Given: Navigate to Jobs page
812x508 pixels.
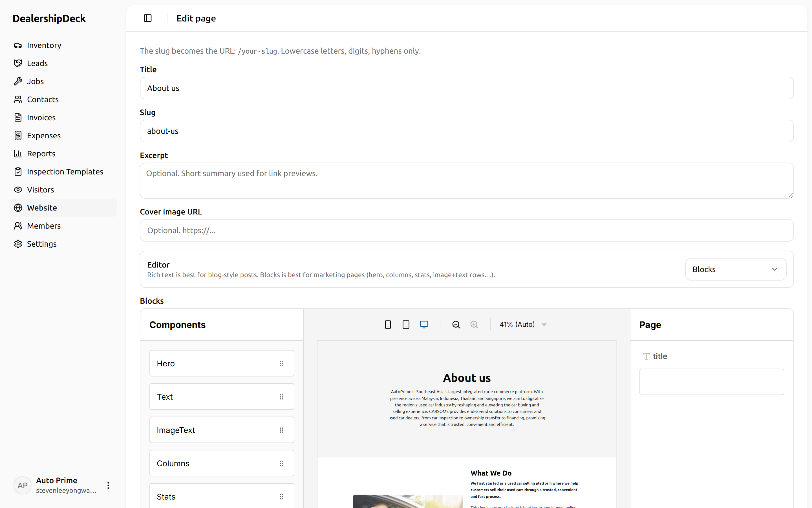Looking at the screenshot, I should point(63,81).
